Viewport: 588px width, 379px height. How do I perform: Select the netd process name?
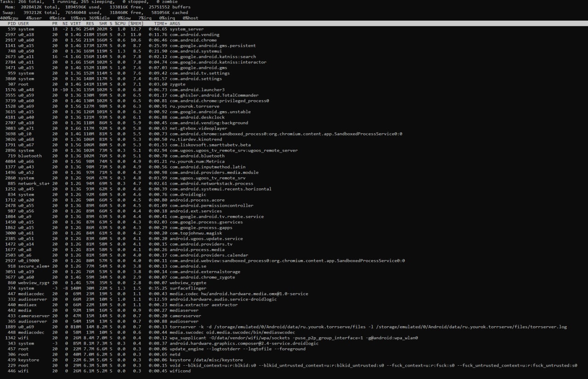pos(175,354)
